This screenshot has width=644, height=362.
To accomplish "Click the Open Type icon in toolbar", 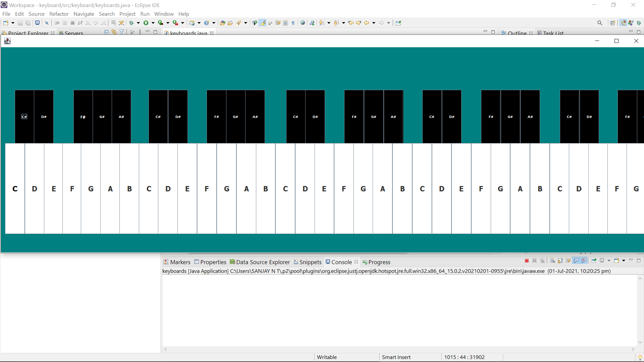I will coord(222,23).
